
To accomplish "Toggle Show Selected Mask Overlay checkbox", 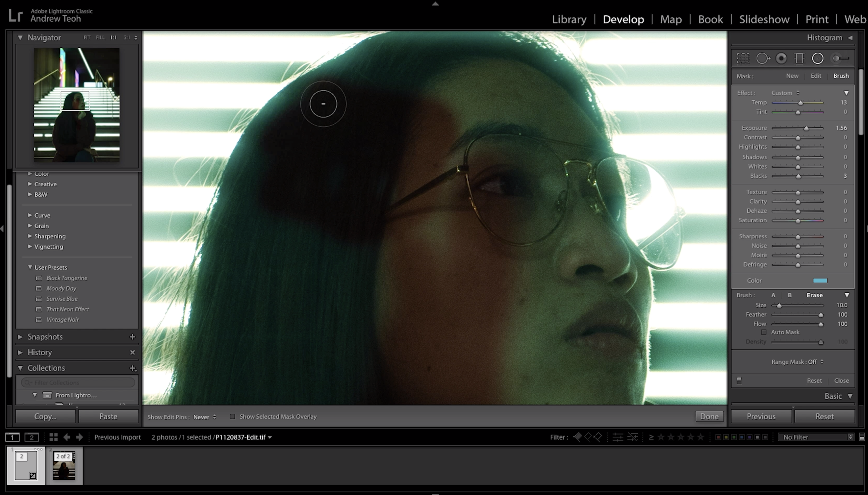I will click(232, 417).
